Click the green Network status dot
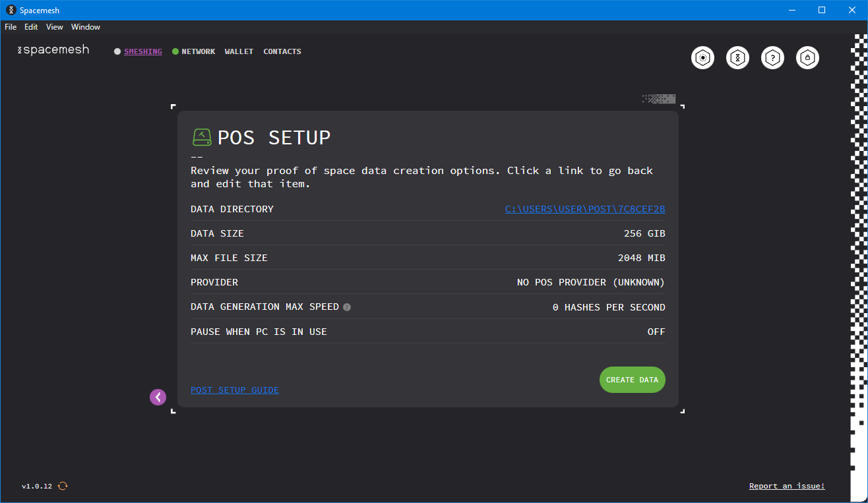The height and width of the screenshot is (503, 868). [175, 51]
